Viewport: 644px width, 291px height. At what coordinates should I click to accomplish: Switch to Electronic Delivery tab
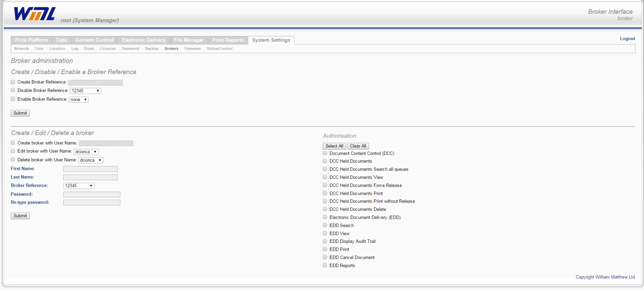(x=144, y=40)
